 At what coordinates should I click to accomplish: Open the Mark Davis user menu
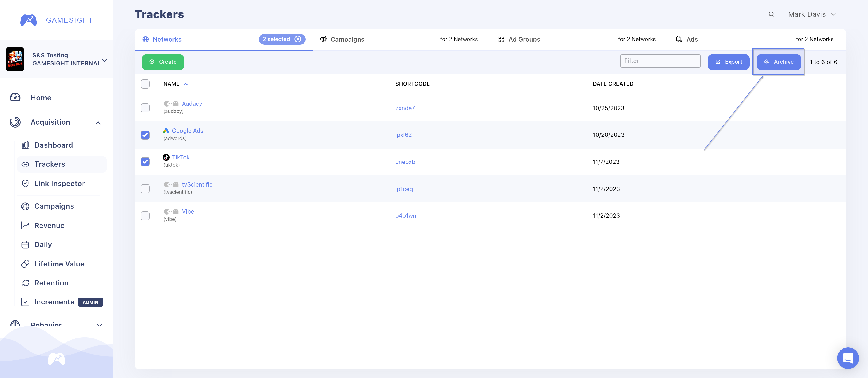[x=812, y=14]
